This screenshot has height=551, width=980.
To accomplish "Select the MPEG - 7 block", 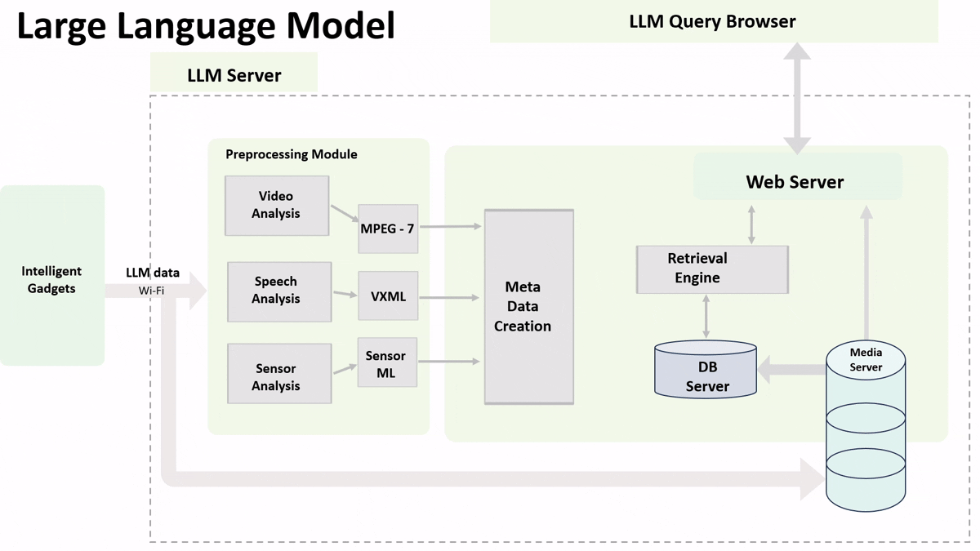I will tap(388, 229).
